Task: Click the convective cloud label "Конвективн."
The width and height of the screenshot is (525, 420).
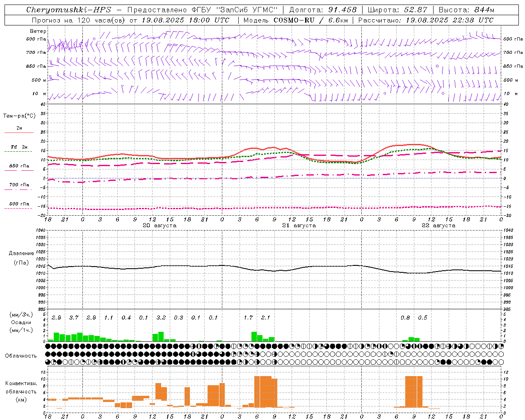Action: [x=21, y=383]
